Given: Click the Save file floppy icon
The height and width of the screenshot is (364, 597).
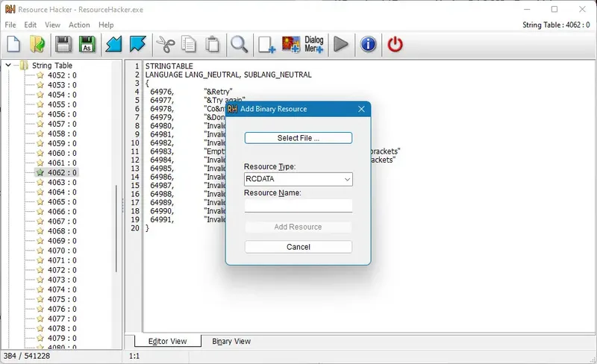Looking at the screenshot, I should [63, 44].
